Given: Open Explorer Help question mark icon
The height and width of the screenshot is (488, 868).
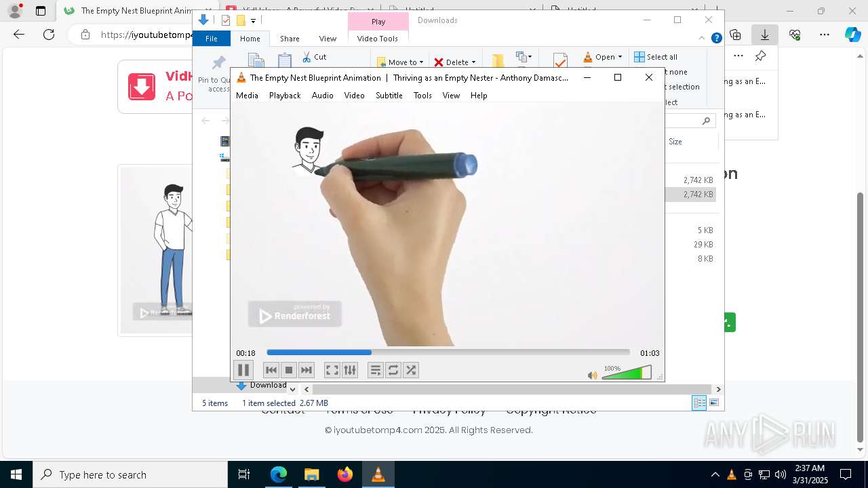Looking at the screenshot, I should pos(716,39).
